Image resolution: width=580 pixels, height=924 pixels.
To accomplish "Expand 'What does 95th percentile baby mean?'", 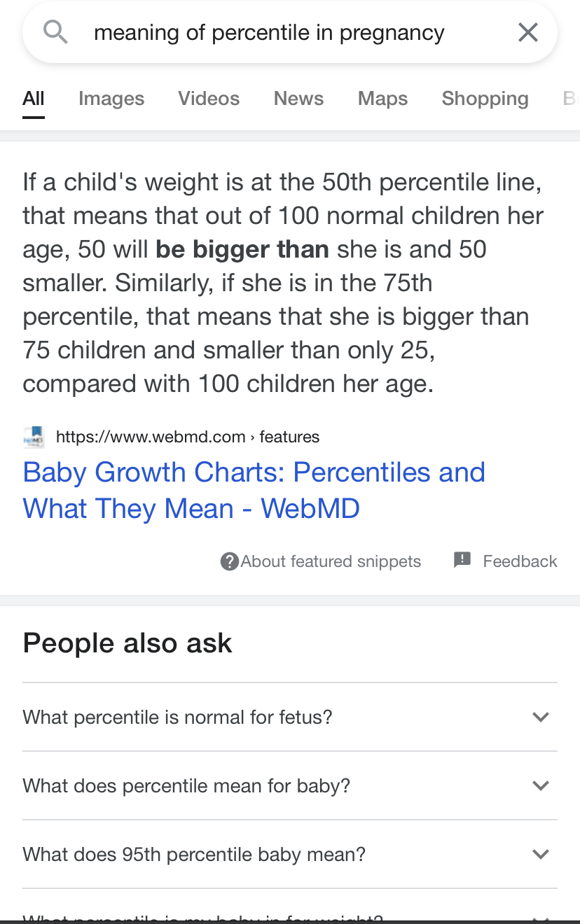I will (290, 854).
